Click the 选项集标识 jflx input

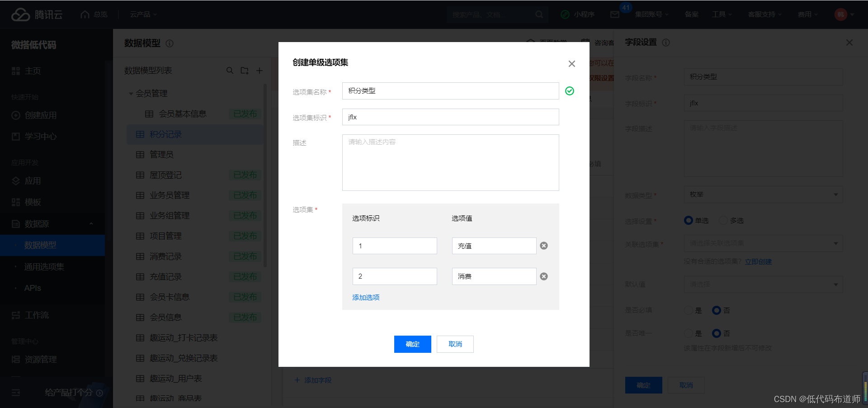click(451, 117)
